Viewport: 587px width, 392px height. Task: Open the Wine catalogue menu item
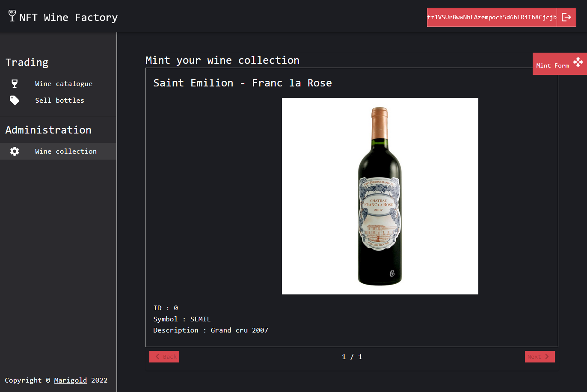[x=63, y=84]
